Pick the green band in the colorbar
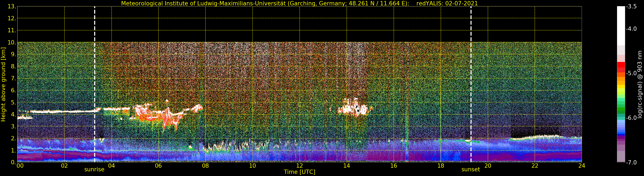 click(621, 109)
